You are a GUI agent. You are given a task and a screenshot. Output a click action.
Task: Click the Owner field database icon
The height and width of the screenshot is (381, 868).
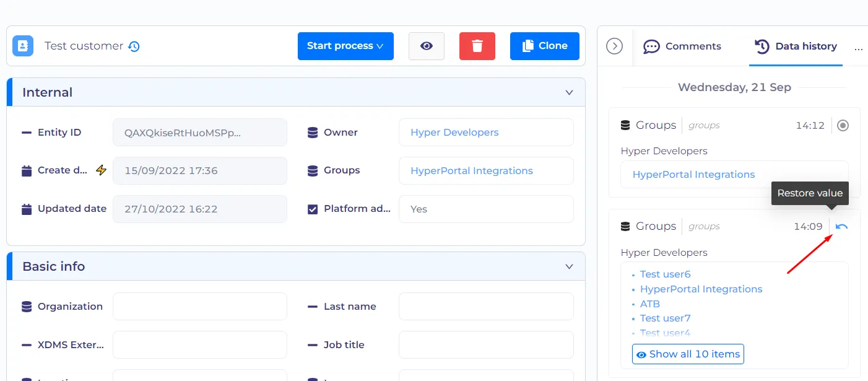313,133
